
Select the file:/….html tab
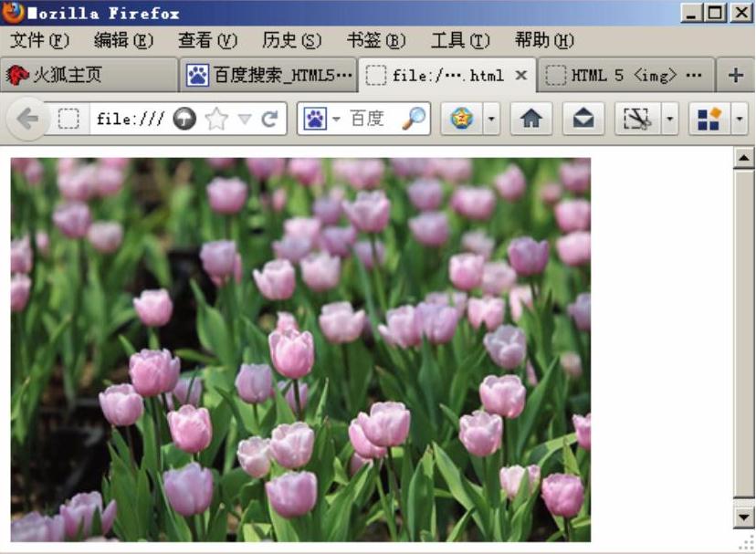pyautogui.click(x=447, y=75)
